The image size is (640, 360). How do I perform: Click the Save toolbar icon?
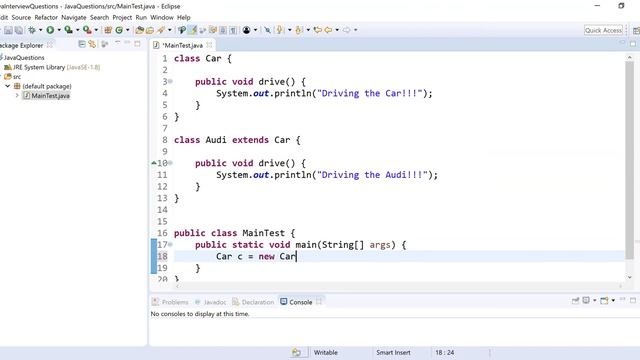click(x=8, y=30)
